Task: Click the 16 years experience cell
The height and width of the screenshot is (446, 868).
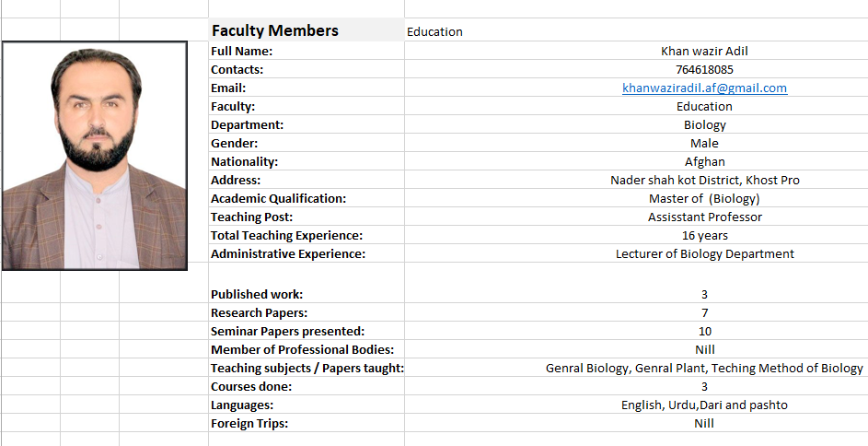Action: [636, 235]
